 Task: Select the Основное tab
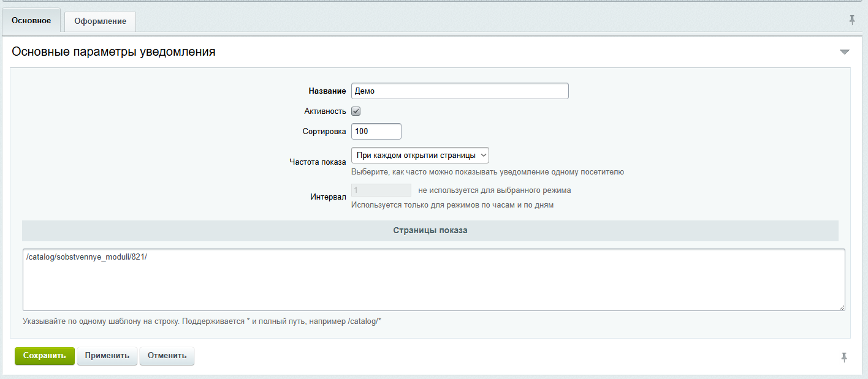31,20
